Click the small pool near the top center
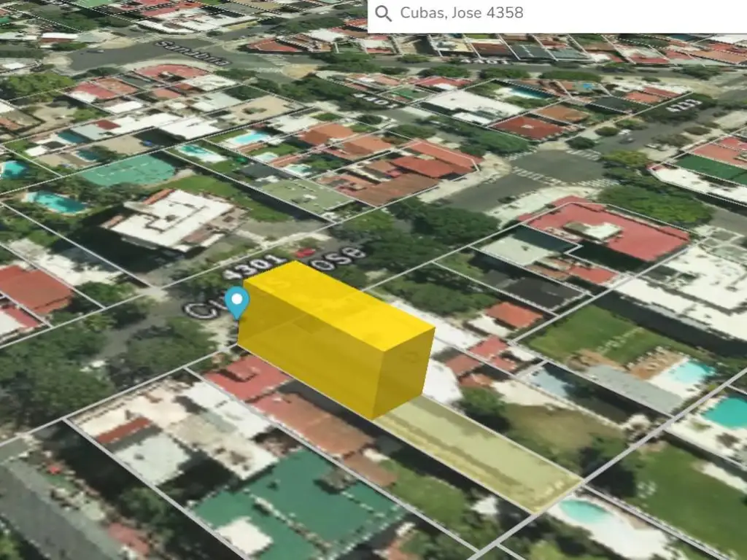This screenshot has height=560, width=747. click(x=248, y=139)
